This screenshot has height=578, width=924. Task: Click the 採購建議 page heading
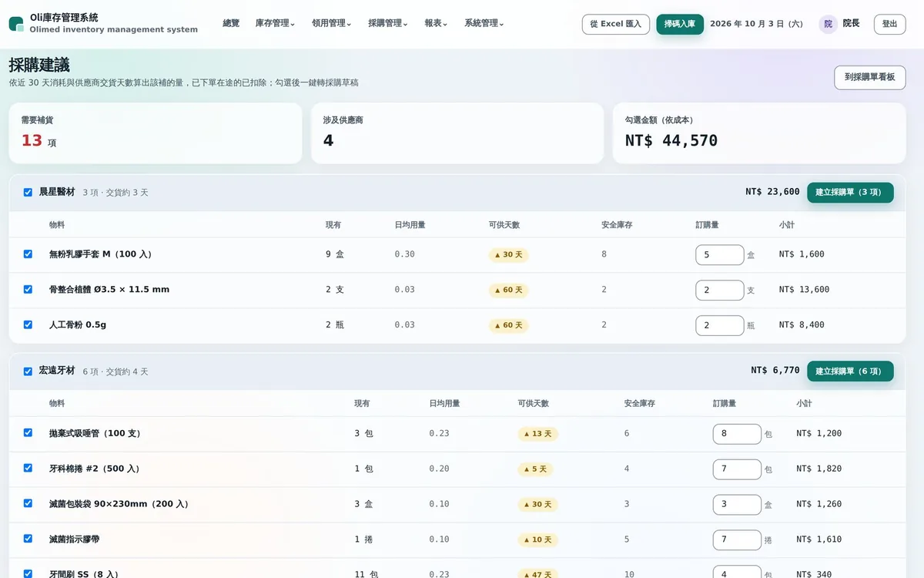click(x=39, y=65)
